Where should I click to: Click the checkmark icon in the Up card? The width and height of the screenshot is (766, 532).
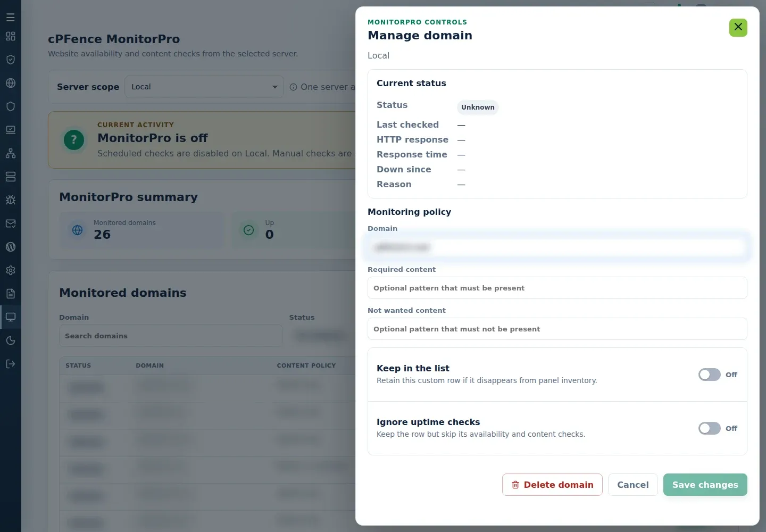click(x=248, y=230)
